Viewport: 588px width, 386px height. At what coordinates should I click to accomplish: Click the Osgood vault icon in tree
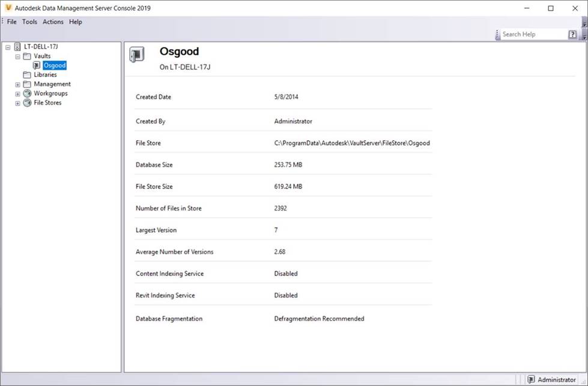(37, 66)
